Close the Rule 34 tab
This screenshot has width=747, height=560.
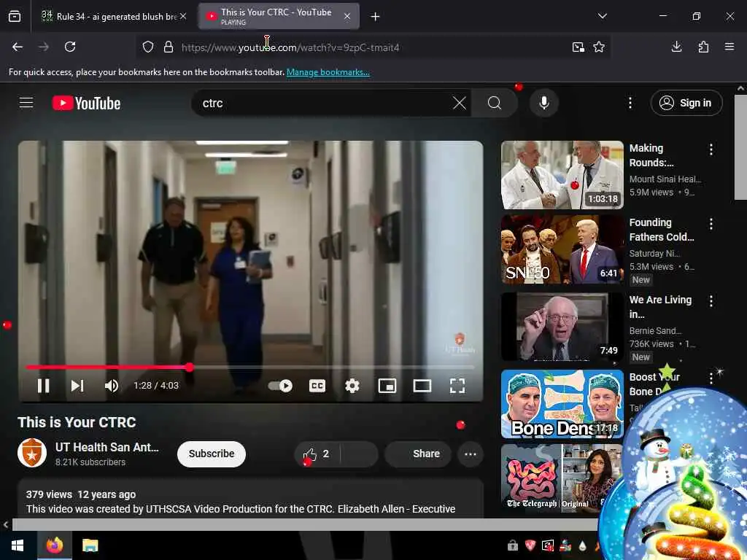coord(183,16)
